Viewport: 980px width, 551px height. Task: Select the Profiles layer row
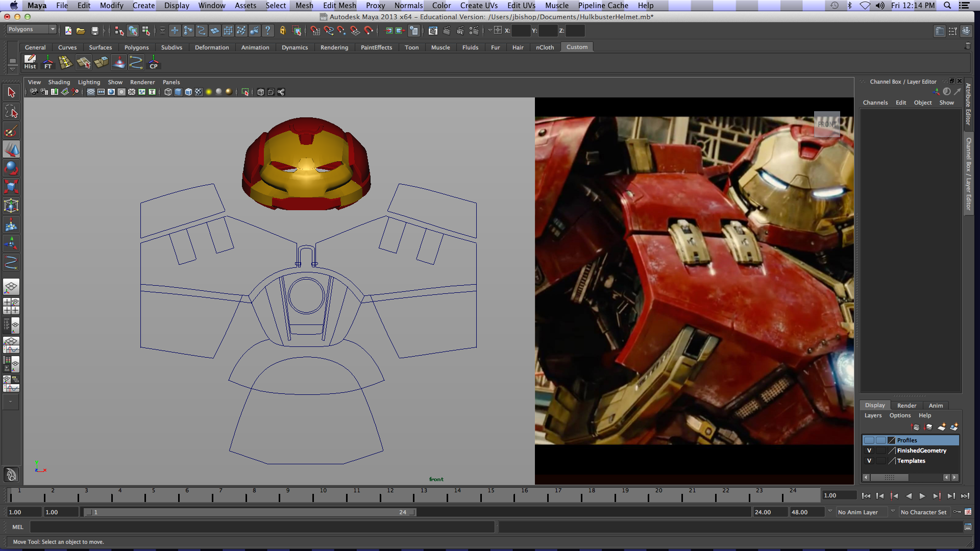(x=911, y=440)
